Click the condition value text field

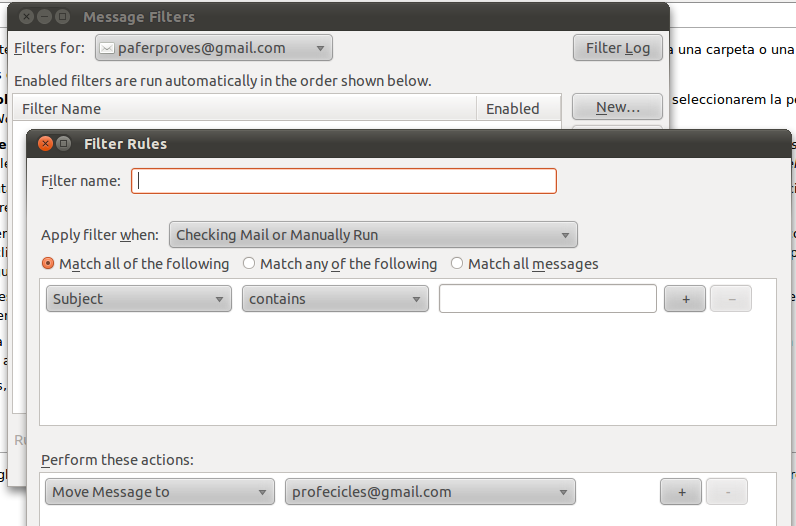coord(547,299)
